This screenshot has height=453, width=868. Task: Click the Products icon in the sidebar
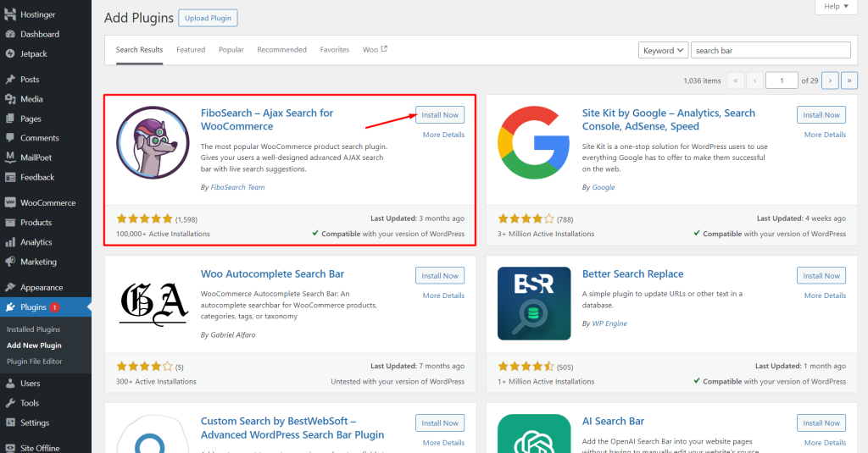(x=10, y=223)
